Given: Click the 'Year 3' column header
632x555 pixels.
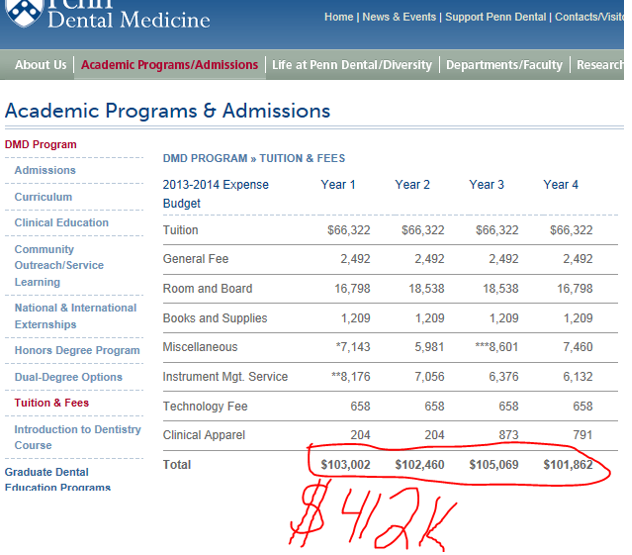Looking at the screenshot, I should click(x=486, y=185).
